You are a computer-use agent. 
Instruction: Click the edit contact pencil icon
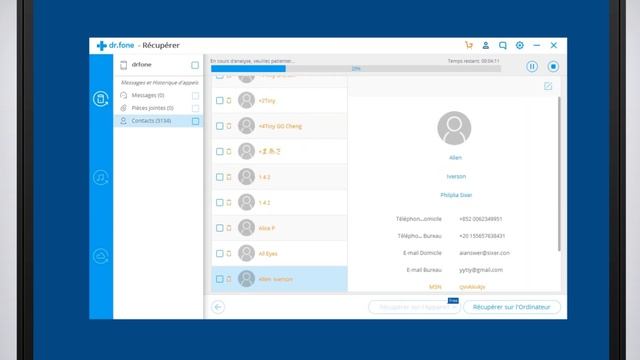click(x=548, y=86)
